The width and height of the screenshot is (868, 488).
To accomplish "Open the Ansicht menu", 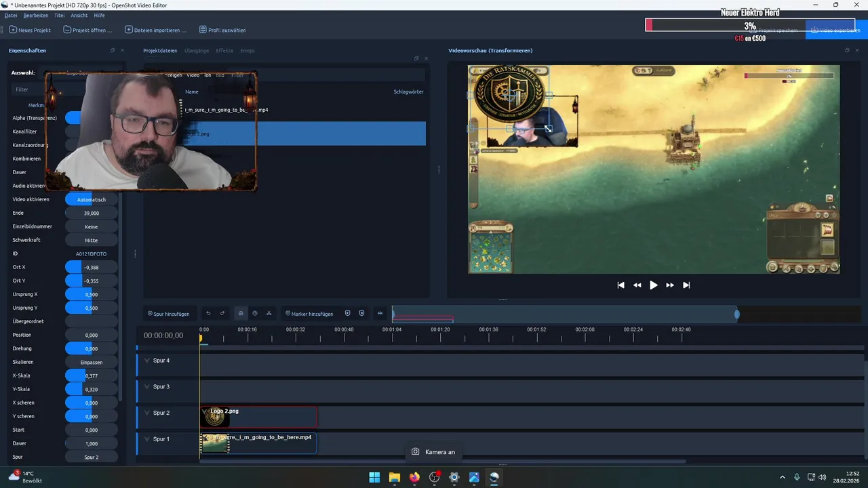I will [79, 15].
